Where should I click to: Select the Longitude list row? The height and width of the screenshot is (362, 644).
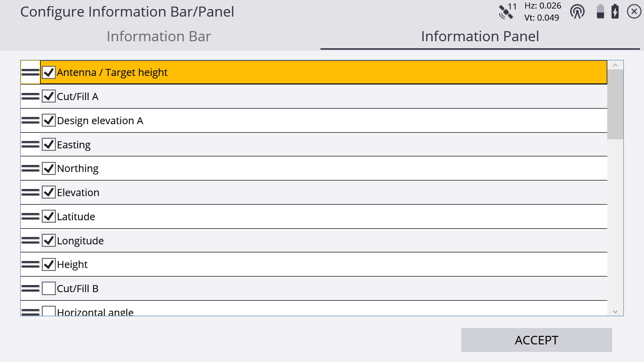click(314, 240)
